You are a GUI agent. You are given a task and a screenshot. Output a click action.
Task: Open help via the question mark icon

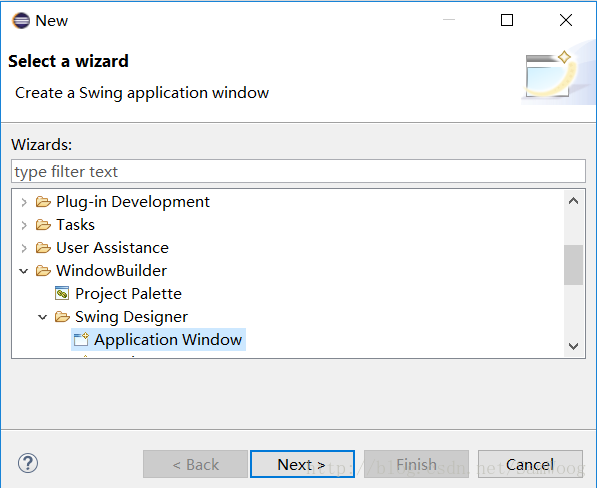(x=28, y=463)
